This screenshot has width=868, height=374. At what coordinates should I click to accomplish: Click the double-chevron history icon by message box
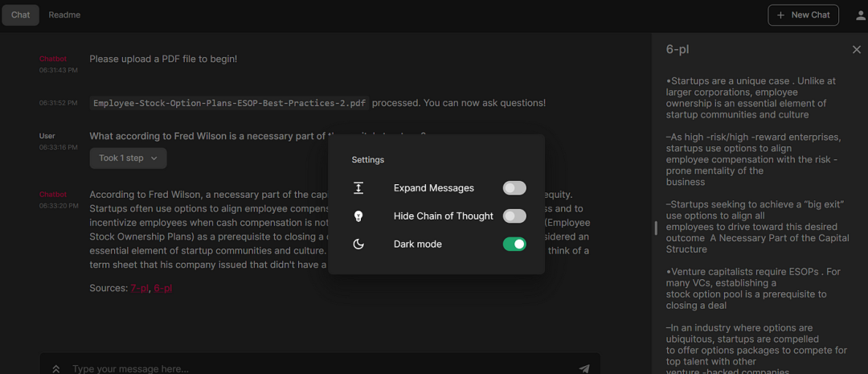click(x=56, y=369)
